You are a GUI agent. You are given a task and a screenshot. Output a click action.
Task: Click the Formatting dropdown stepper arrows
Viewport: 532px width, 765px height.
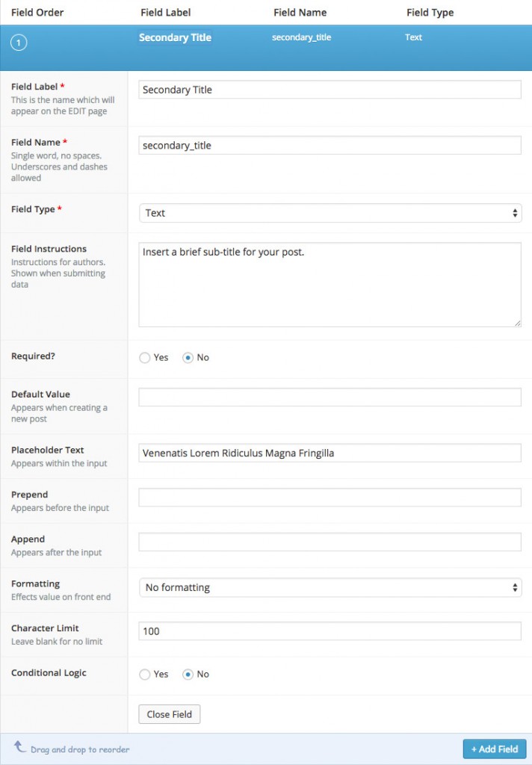(x=515, y=587)
